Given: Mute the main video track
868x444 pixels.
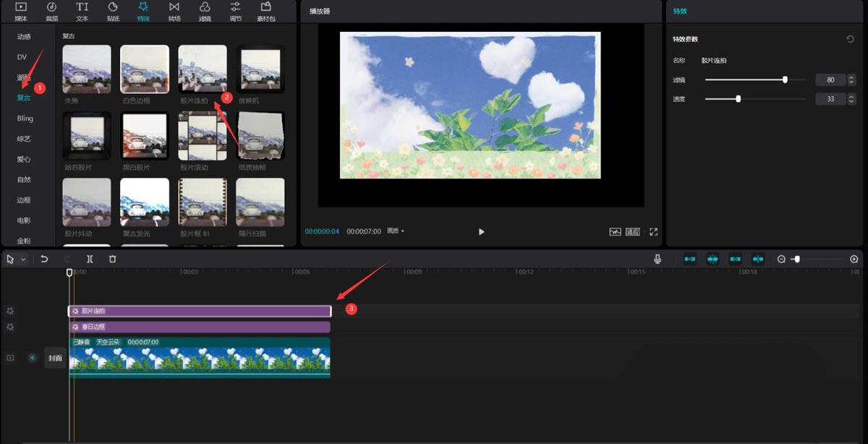Looking at the screenshot, I should point(32,357).
